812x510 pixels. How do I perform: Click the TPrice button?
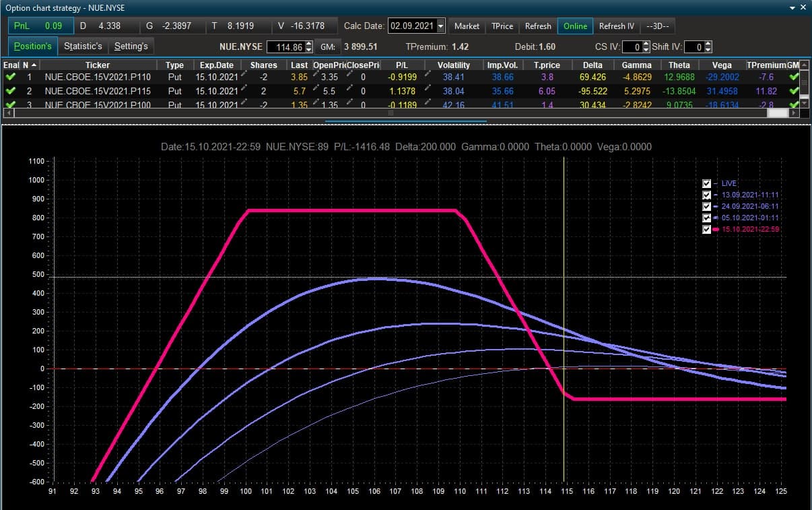tap(502, 26)
